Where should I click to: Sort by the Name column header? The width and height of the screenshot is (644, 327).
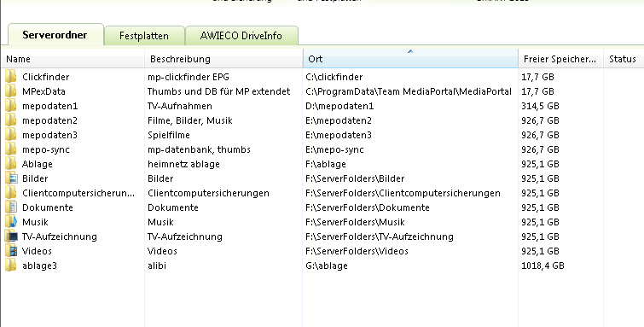pyautogui.click(x=73, y=59)
